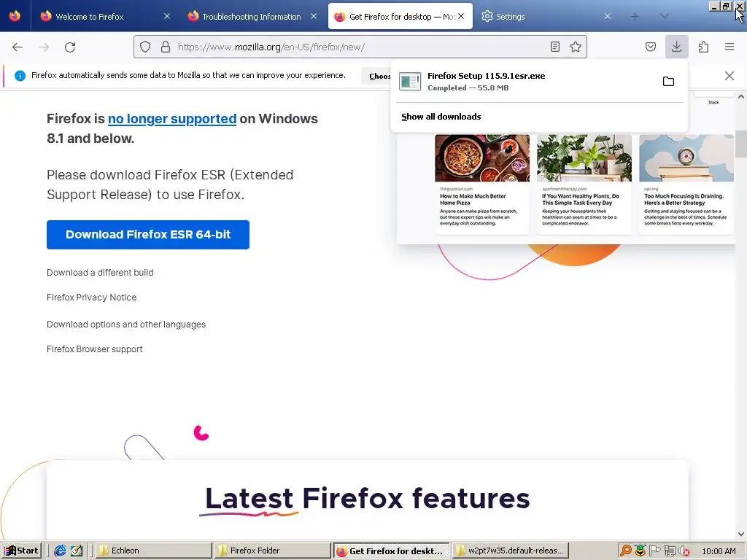Click the Choose button in notification bar
Viewport: 747px width, 560px height.
click(x=376, y=76)
